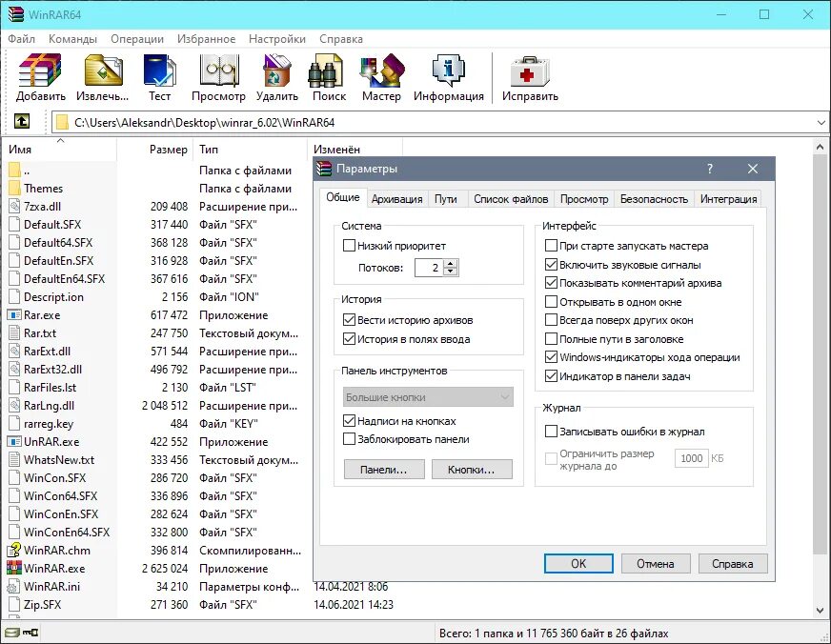This screenshot has width=831, height=644.
Task: Go up one folder level arrow icon
Action: pyautogui.click(x=22, y=122)
